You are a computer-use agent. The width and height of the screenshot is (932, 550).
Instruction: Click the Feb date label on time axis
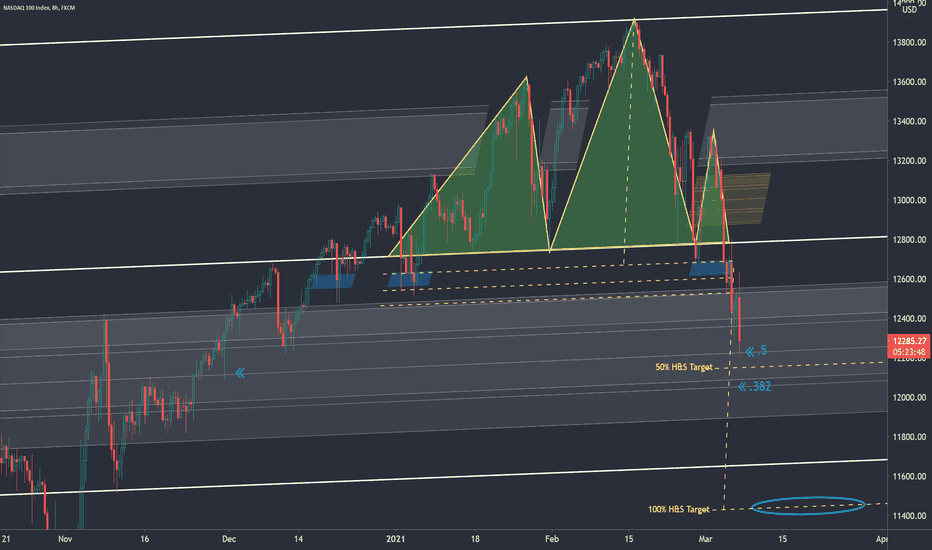pos(552,539)
